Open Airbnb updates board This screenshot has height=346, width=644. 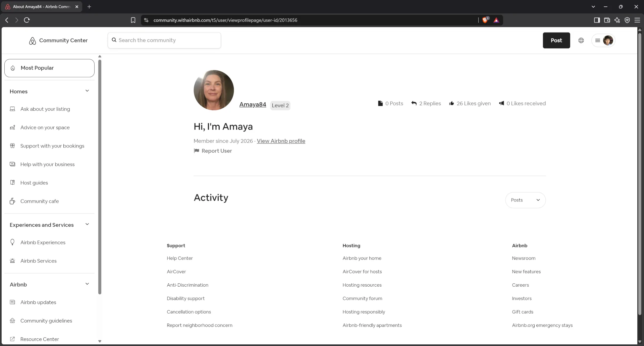pyautogui.click(x=38, y=302)
